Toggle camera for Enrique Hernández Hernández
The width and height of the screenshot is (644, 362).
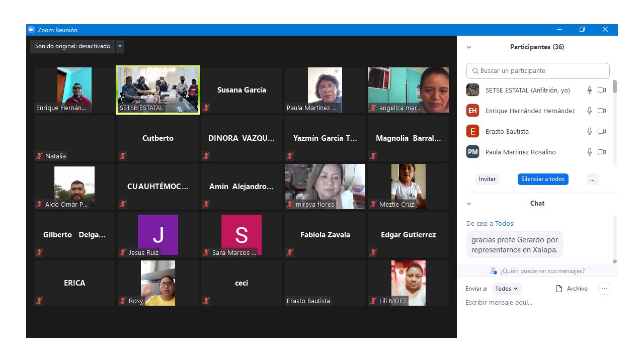602,111
